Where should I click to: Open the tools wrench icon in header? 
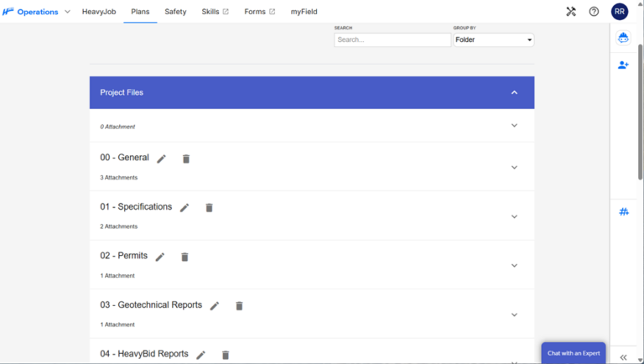(x=571, y=12)
